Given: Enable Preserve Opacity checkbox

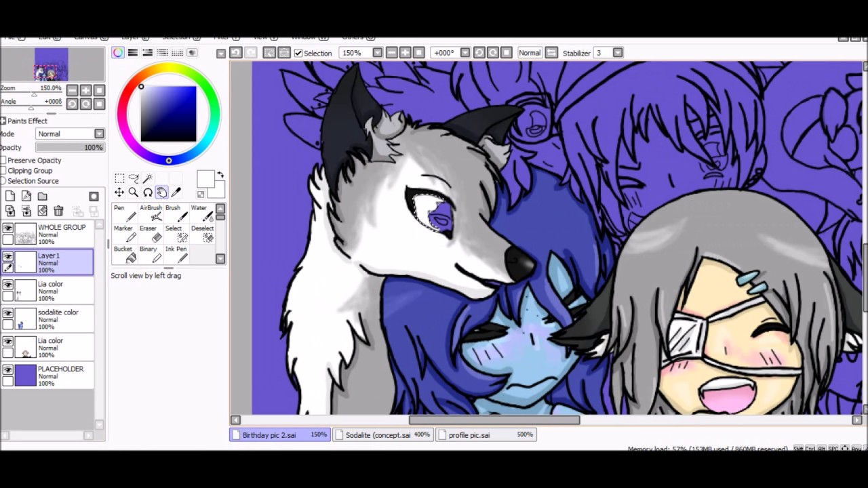Looking at the screenshot, I should (3, 161).
